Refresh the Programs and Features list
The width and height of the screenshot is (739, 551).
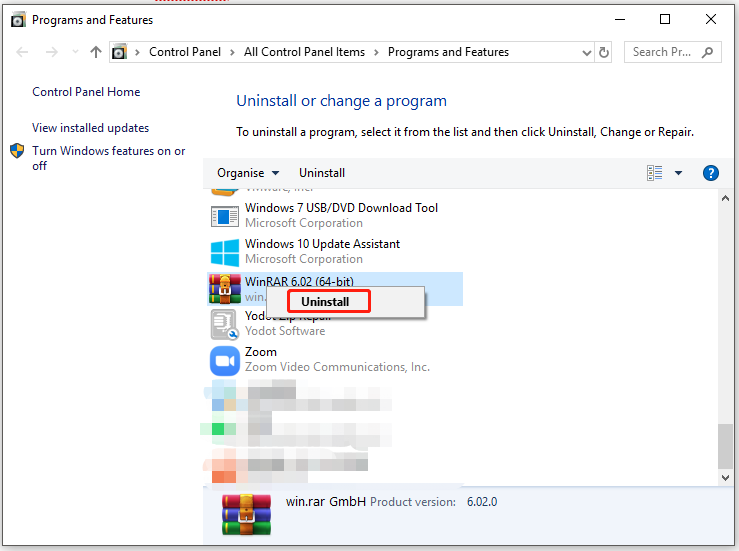point(604,52)
